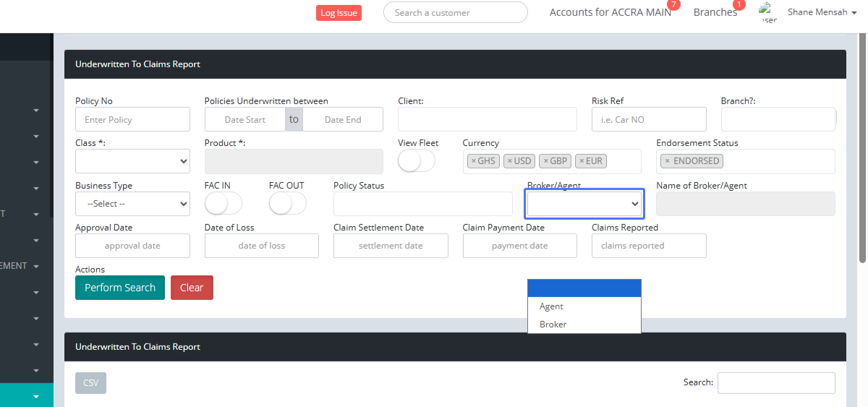Remove the EUR currency tag
The image size is (868, 407).
[581, 161]
